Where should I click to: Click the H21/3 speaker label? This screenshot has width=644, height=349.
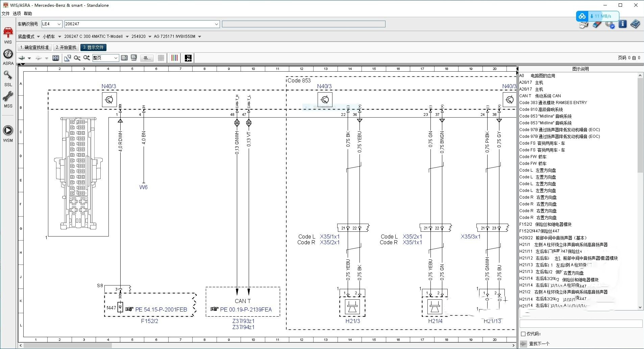point(353,321)
